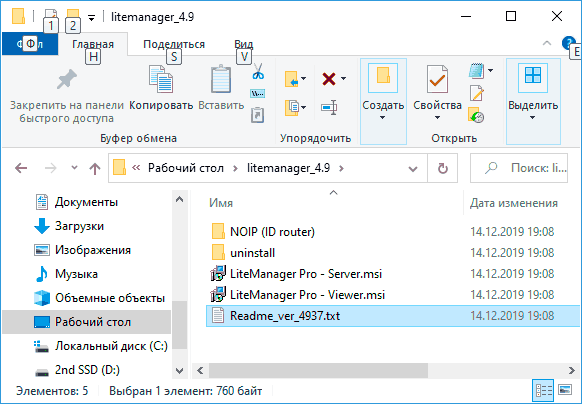This screenshot has height=404, width=582.
Task: Switch to Поделиться ribbon tab
Action: coord(174,44)
